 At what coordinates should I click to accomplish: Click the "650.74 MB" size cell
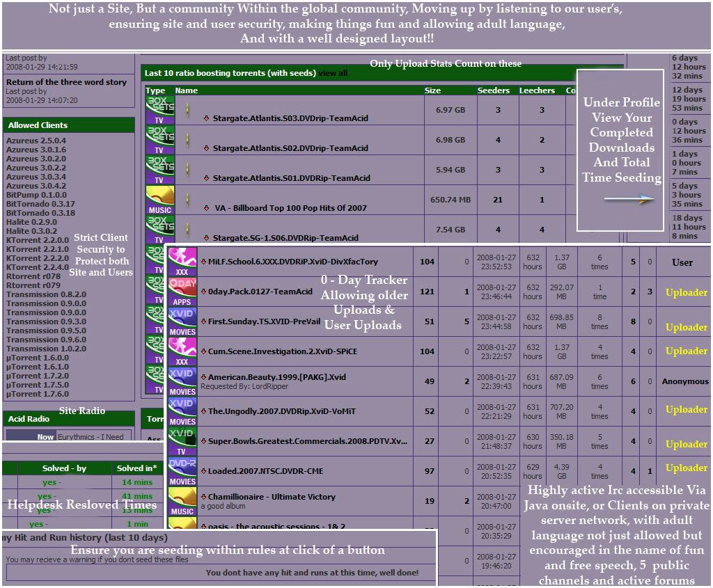click(450, 200)
